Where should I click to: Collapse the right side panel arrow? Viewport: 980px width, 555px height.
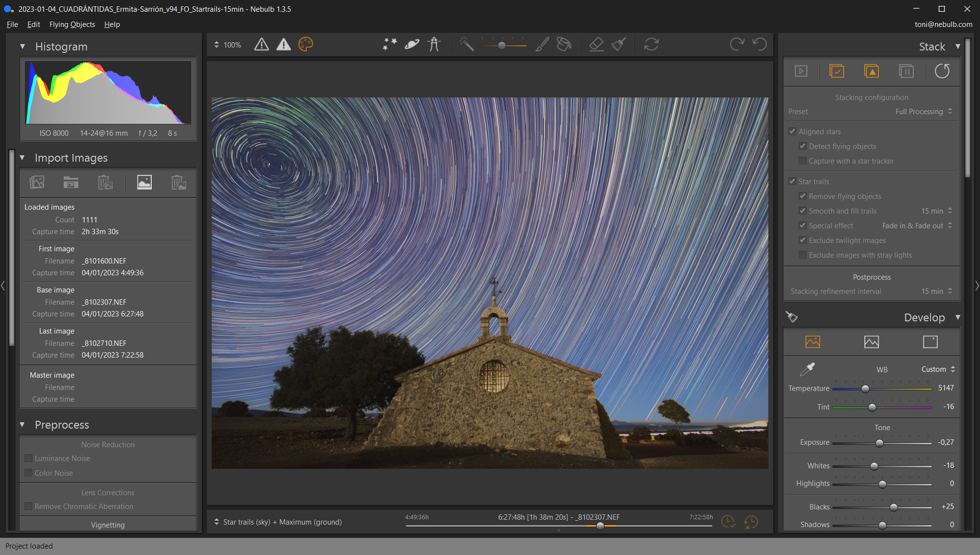[x=977, y=286]
